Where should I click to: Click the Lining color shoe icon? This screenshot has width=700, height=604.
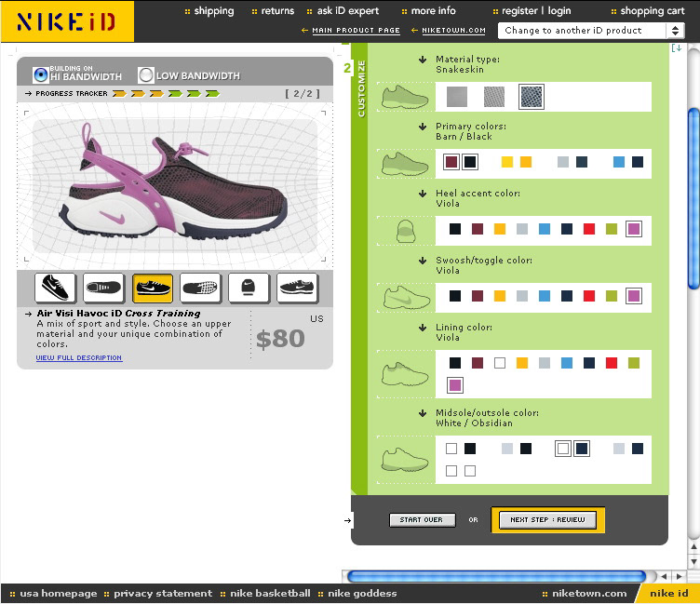(405, 374)
